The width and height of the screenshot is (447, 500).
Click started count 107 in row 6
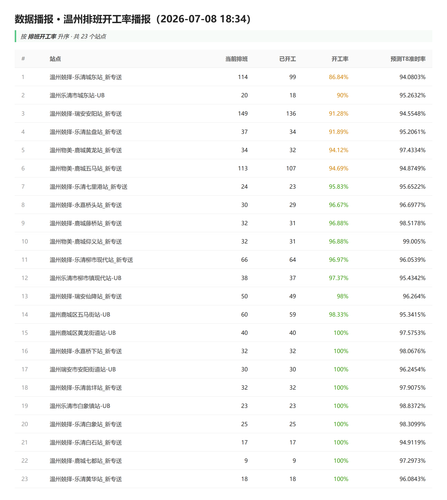coord(291,169)
